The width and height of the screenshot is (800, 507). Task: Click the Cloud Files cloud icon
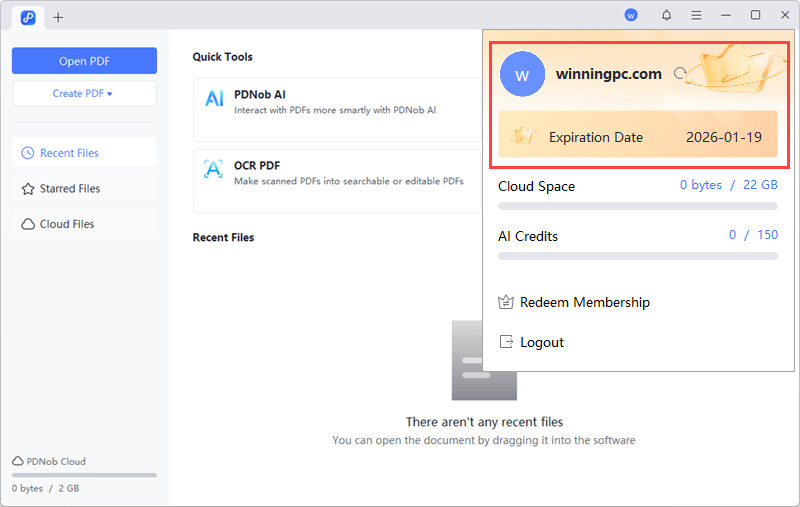click(28, 224)
